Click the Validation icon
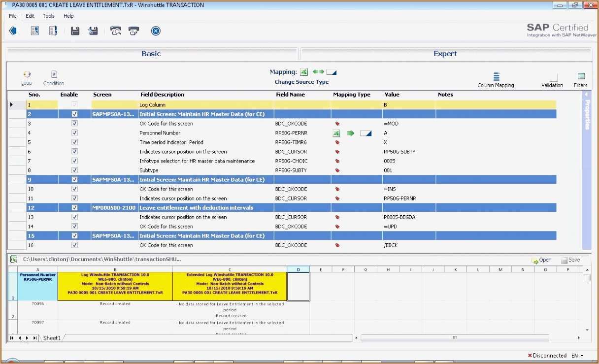Screen dimensions: 599x364 click(552, 79)
